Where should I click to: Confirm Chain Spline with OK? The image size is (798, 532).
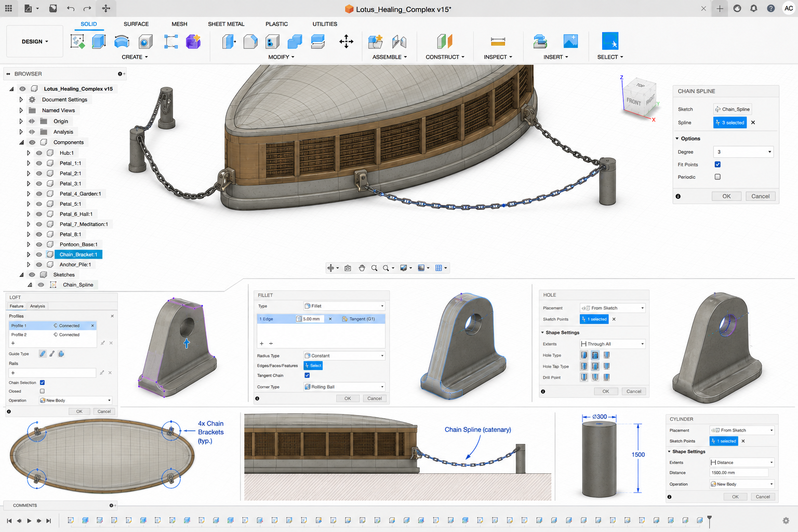[x=726, y=196]
